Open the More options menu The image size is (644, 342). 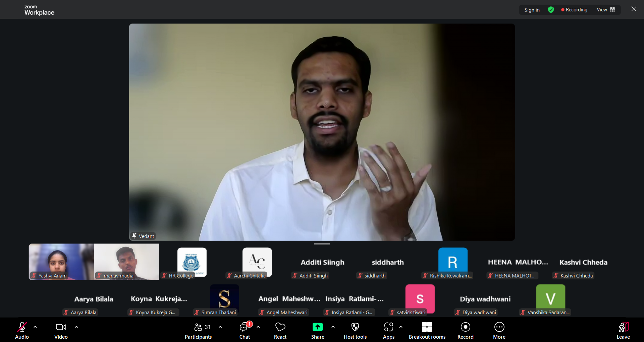(499, 331)
